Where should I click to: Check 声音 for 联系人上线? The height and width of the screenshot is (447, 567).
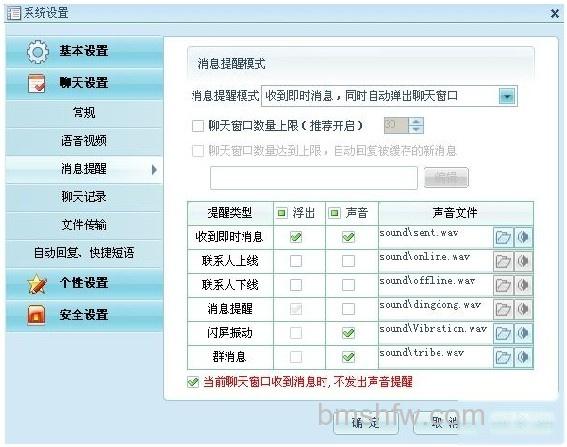348,261
